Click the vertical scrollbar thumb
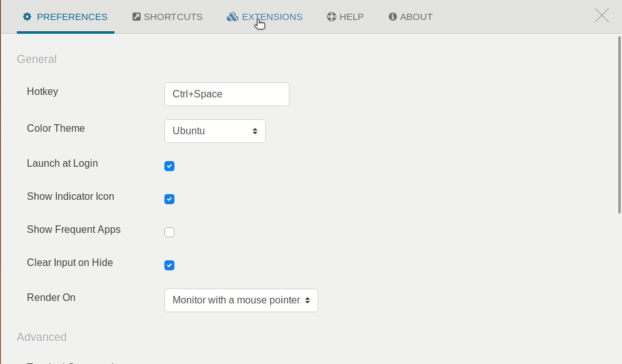 (x=619, y=125)
